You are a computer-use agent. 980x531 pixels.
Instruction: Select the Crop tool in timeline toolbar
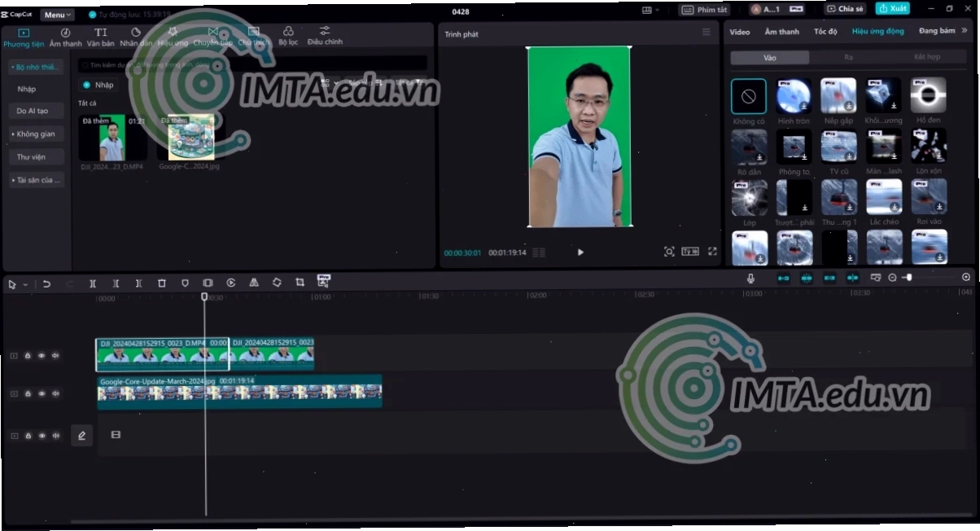300,283
